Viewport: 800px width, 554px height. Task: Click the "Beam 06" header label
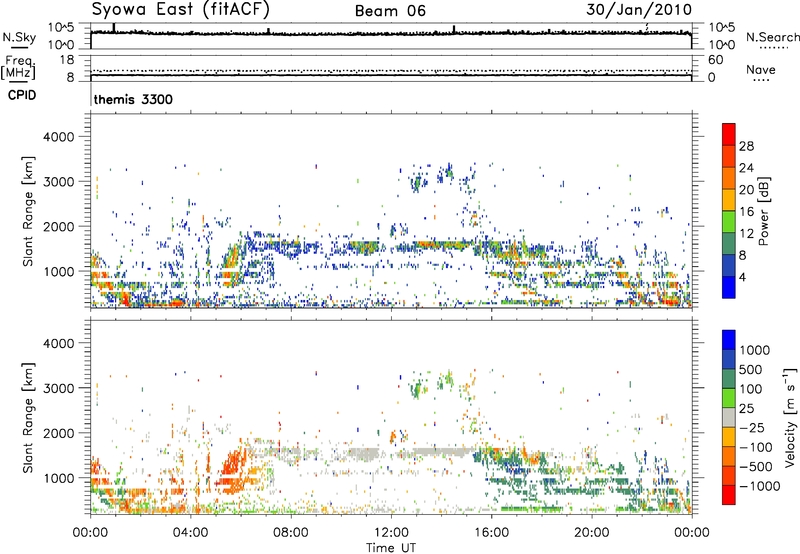pos(390,11)
